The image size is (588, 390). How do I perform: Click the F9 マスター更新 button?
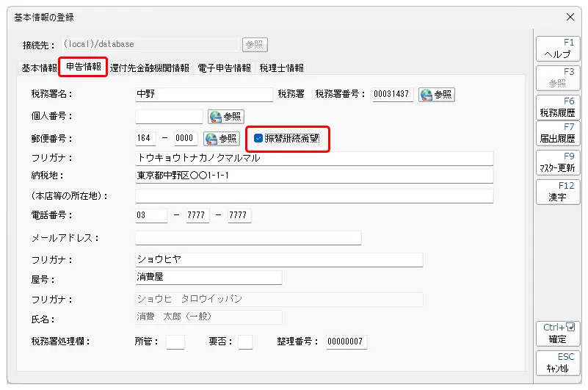click(x=558, y=162)
